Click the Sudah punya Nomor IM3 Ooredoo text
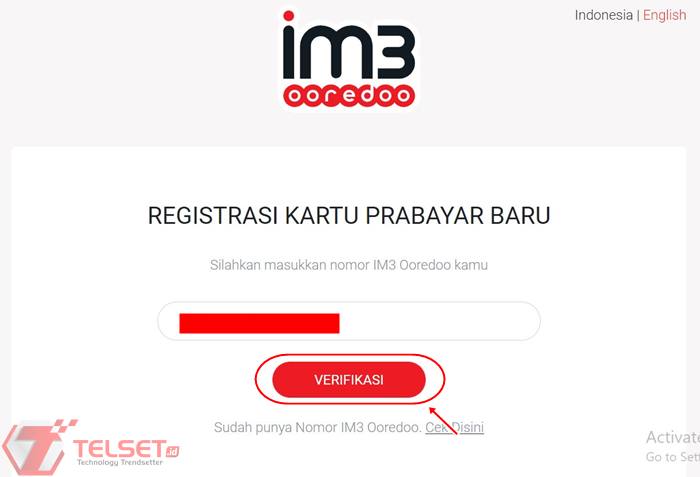The width and height of the screenshot is (700, 477). tap(318, 427)
